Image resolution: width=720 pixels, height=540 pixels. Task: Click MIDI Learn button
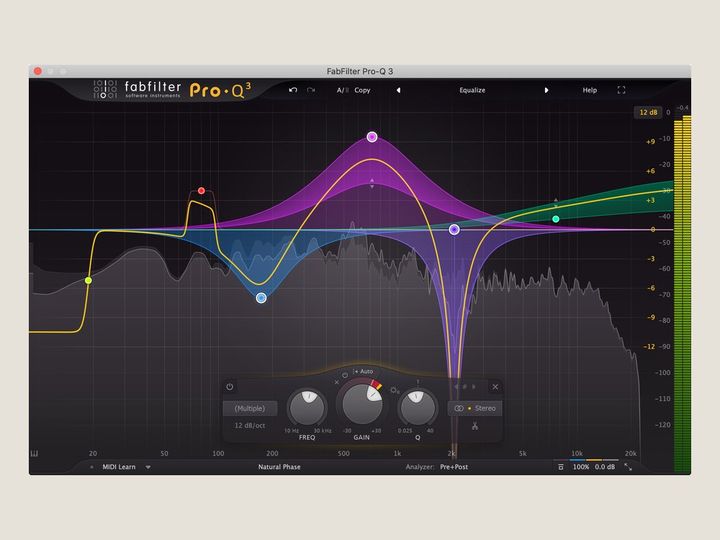pos(118,467)
